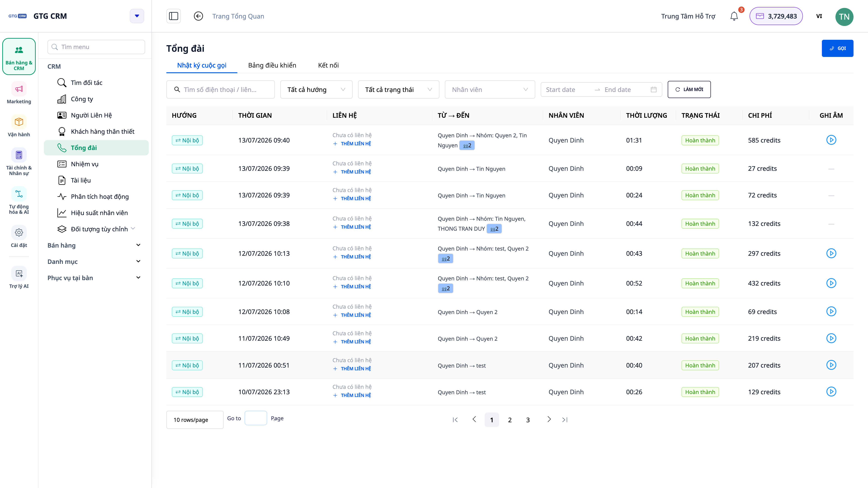Image resolution: width=868 pixels, height=488 pixels.
Task: Open Nhiệm vụ menu item
Action: click(x=96, y=164)
